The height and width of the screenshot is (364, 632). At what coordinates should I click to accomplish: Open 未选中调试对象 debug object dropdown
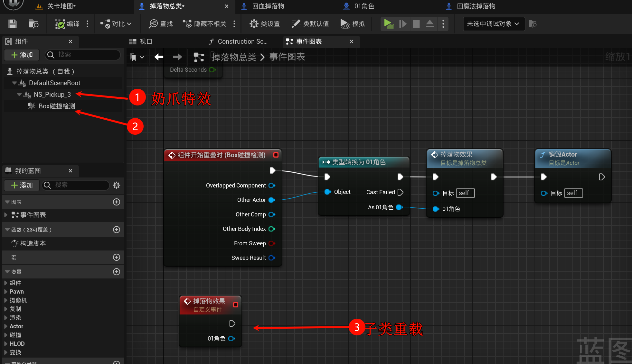click(493, 24)
